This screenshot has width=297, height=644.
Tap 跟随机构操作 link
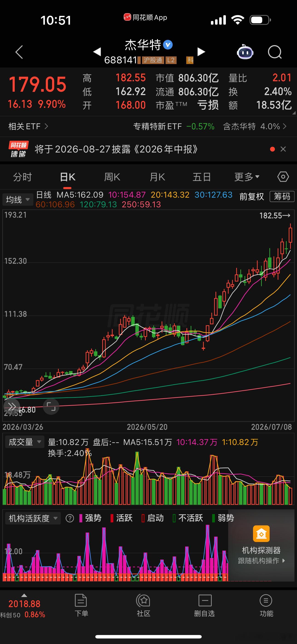(x=261, y=561)
